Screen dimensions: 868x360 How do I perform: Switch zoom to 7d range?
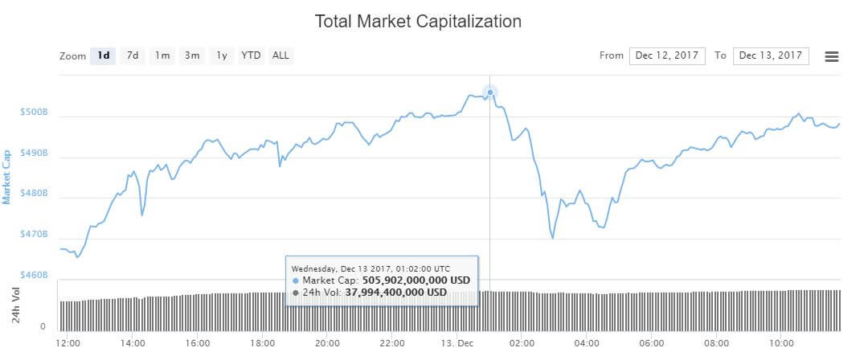click(133, 55)
